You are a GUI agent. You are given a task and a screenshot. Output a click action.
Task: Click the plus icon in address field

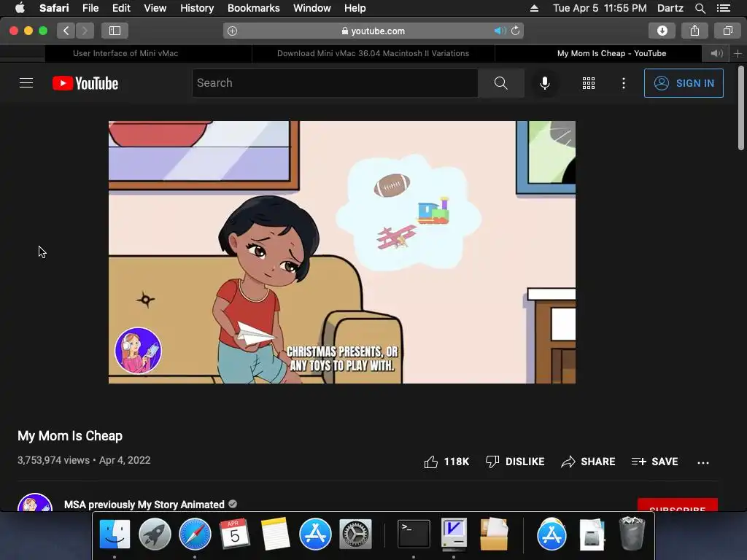coord(233,31)
